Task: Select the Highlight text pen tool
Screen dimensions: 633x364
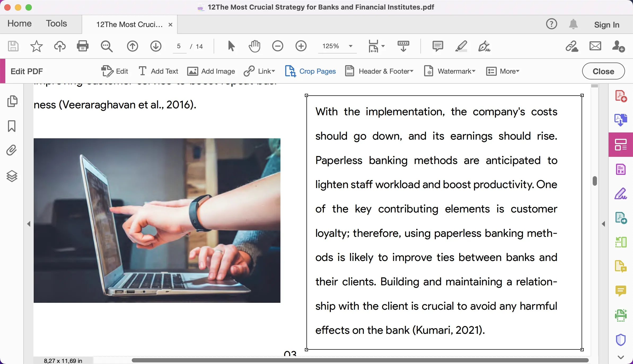Action: (x=461, y=46)
